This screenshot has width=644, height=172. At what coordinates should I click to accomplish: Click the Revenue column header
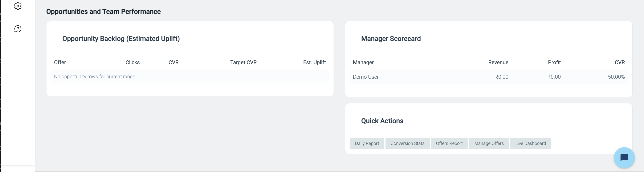click(x=498, y=62)
